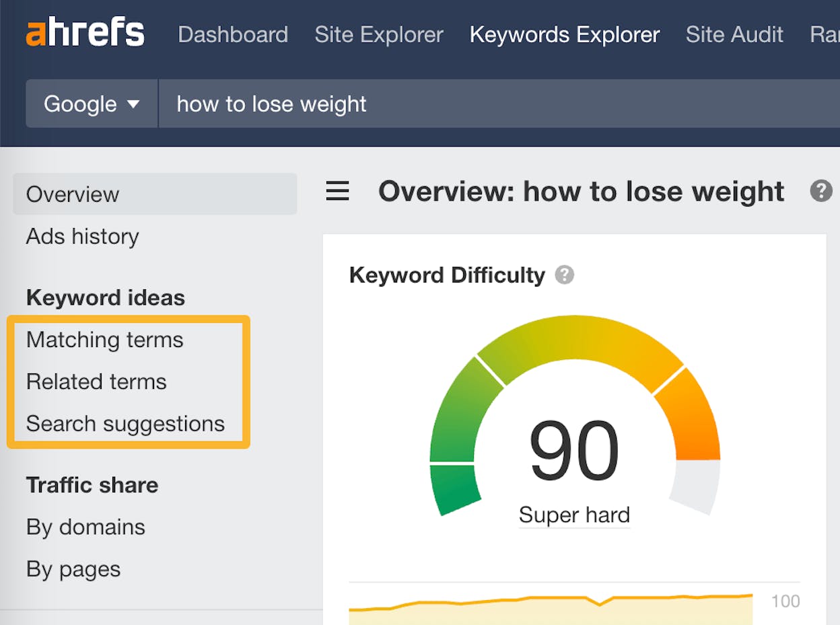Click help icon beside Overview title
The height and width of the screenshot is (625, 840).
[x=821, y=192]
